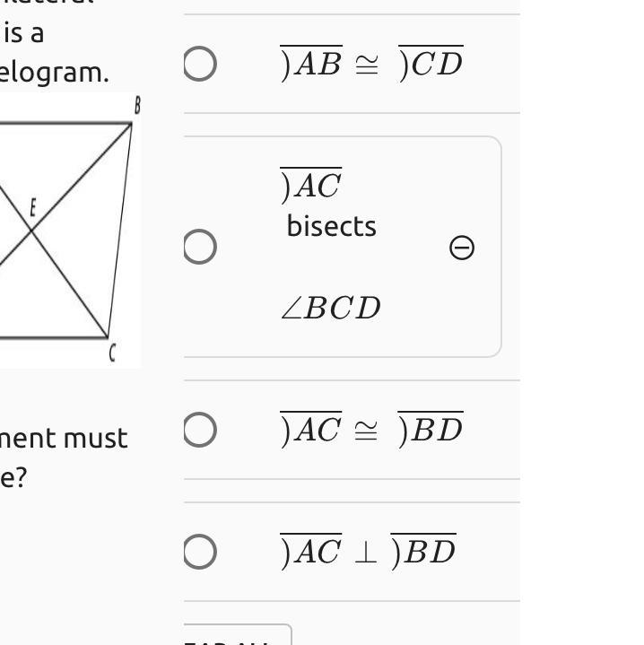The height and width of the screenshot is (645, 644).
Task: Click the highlighted AC bisects answer card
Action: pos(343,247)
